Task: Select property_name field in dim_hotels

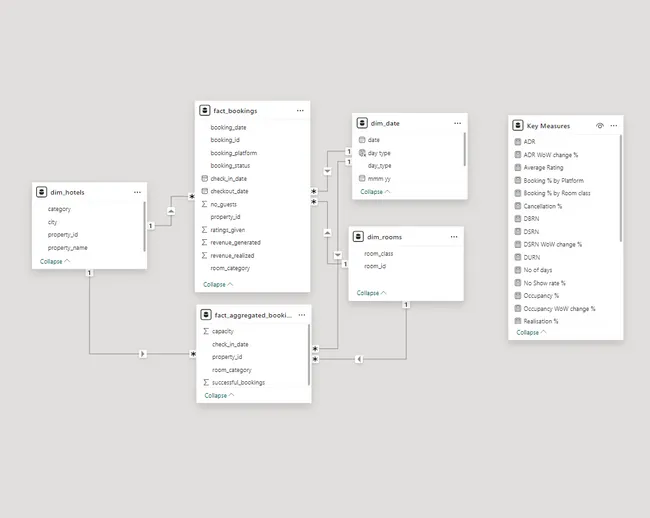Action: click(x=68, y=248)
